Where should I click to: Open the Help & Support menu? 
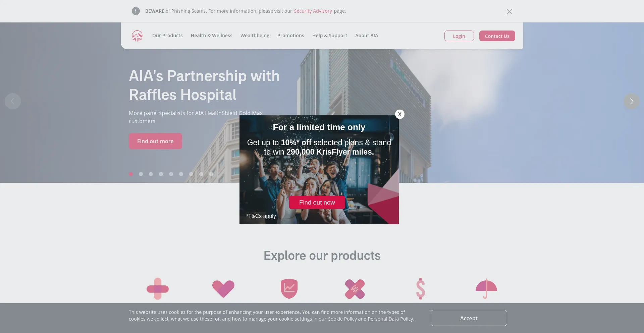pos(330,36)
